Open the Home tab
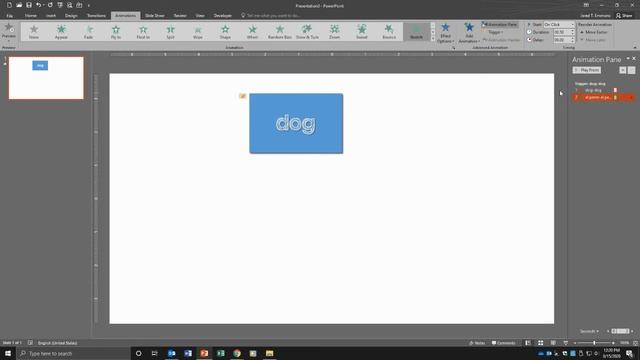Viewport: 640px width, 360px height. point(31,16)
